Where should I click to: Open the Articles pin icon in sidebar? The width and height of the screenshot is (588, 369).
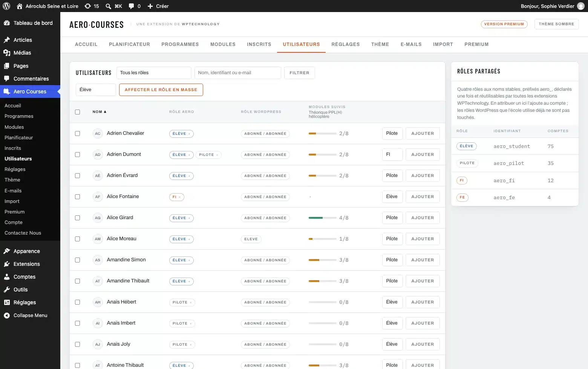coord(7,40)
